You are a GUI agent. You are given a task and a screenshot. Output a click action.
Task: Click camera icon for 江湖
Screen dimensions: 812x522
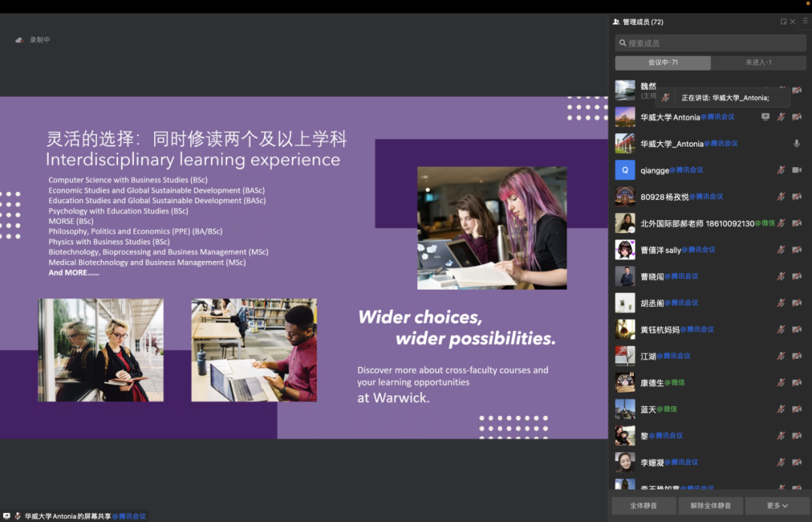(x=797, y=356)
